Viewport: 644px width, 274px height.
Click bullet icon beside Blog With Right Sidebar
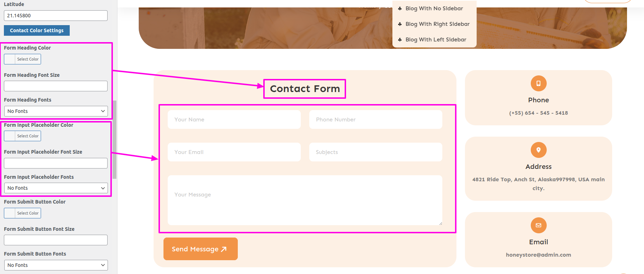(x=400, y=24)
